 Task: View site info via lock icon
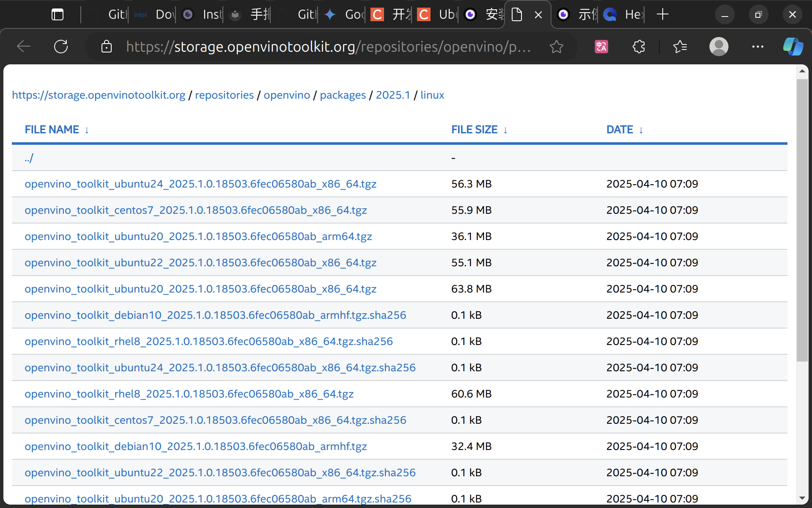tap(107, 47)
